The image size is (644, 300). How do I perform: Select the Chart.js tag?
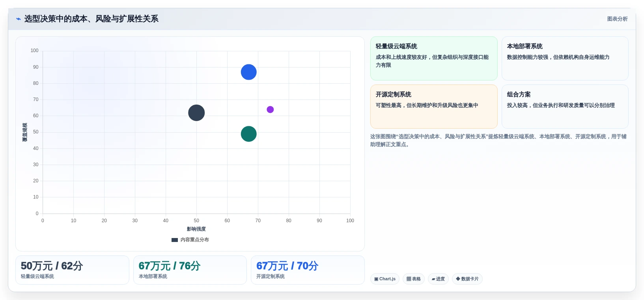pyautogui.click(x=385, y=279)
